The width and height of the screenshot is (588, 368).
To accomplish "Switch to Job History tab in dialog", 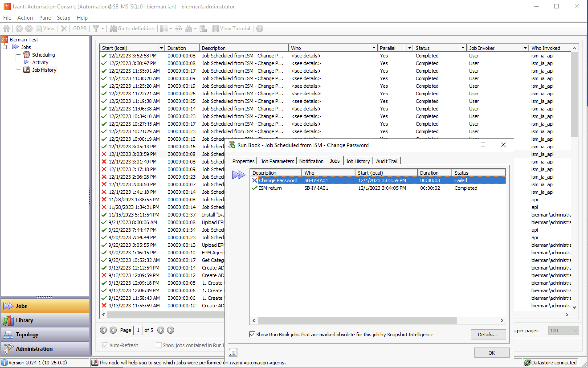I will pos(358,161).
